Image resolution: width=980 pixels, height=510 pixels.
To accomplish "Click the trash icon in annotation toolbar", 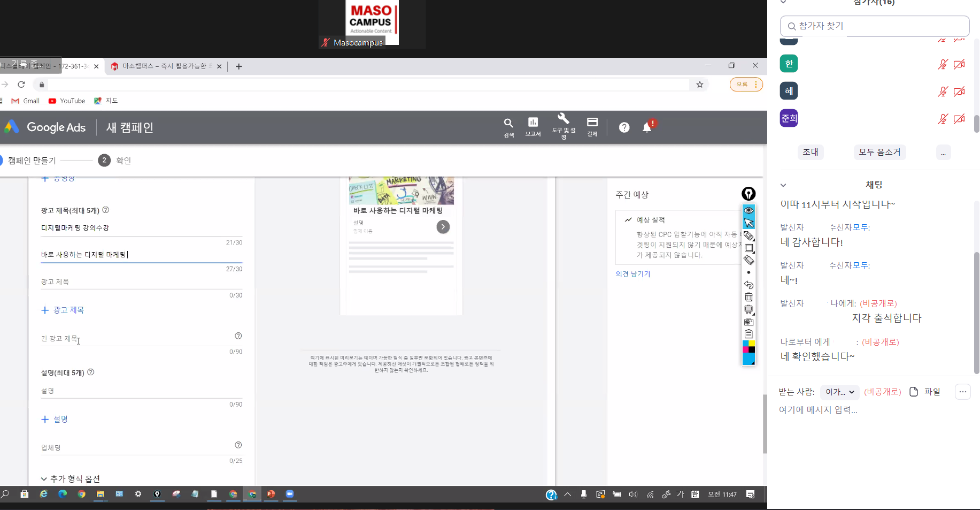I will pos(748,297).
